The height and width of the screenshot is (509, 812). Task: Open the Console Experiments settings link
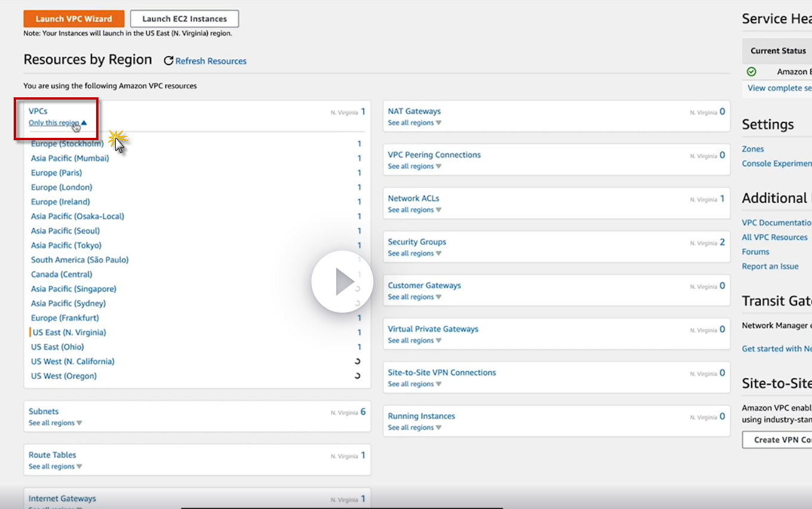click(776, 164)
